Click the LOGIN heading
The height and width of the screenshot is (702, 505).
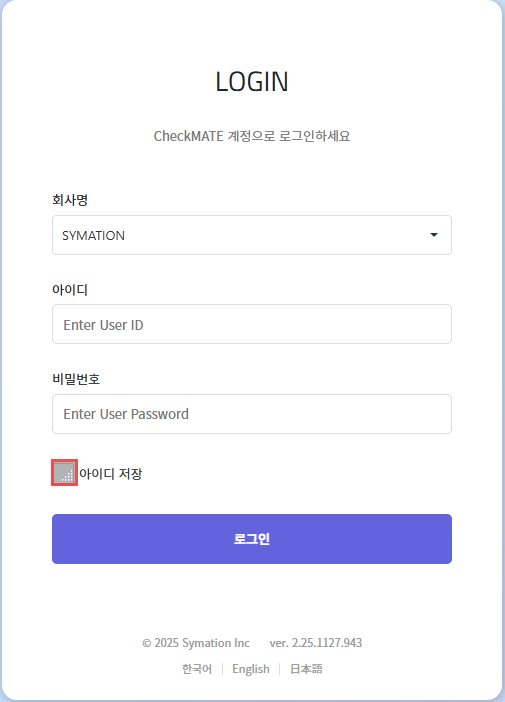tap(252, 81)
